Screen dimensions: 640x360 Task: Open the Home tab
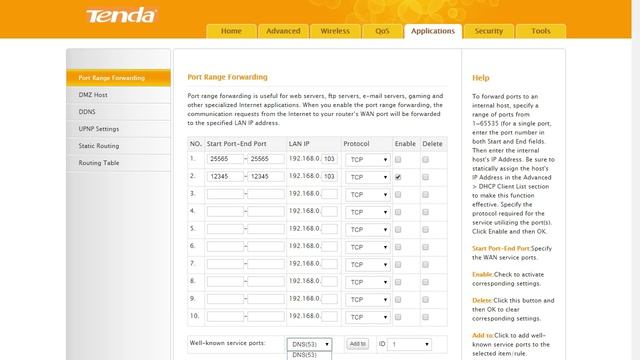coord(231,31)
